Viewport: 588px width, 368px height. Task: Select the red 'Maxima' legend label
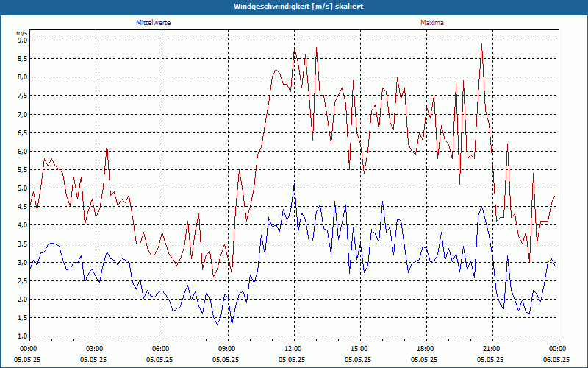point(432,23)
